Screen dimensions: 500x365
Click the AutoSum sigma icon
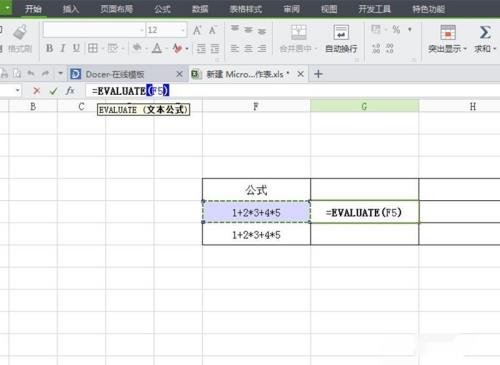[x=485, y=32]
